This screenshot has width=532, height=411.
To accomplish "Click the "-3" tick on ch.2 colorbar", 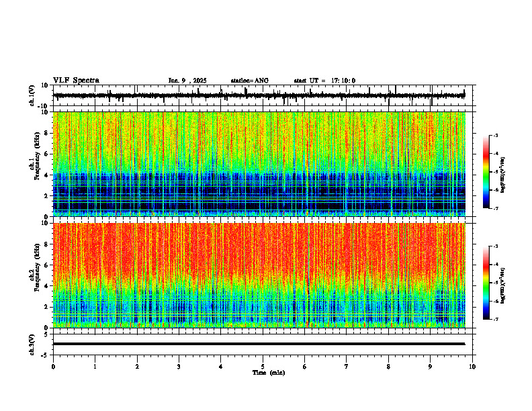I will [496, 246].
